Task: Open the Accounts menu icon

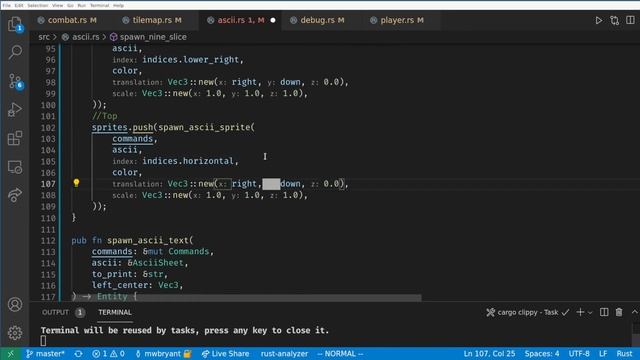Action: [x=15, y=304]
